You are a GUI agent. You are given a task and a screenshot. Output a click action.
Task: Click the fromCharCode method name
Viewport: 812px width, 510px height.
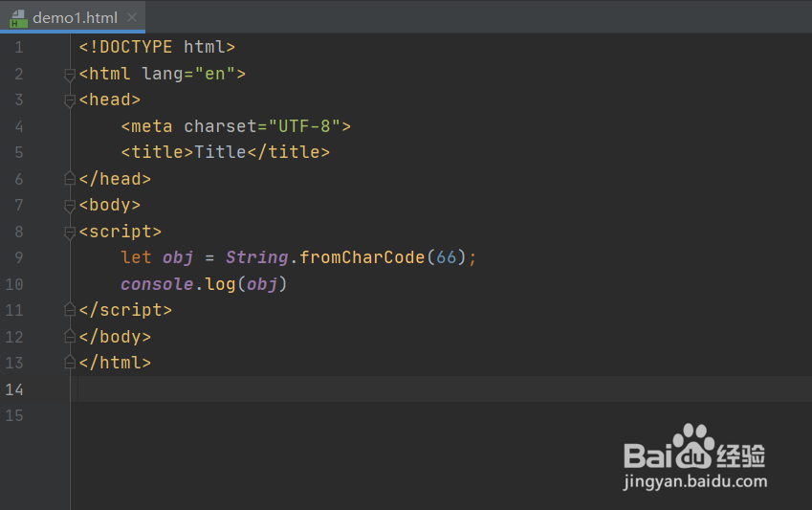click(362, 257)
